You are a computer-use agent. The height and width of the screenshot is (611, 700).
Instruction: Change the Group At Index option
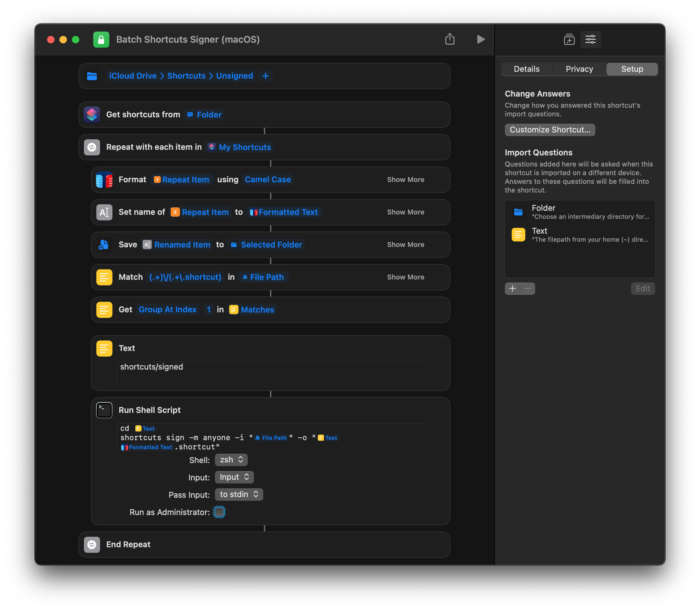coord(168,310)
